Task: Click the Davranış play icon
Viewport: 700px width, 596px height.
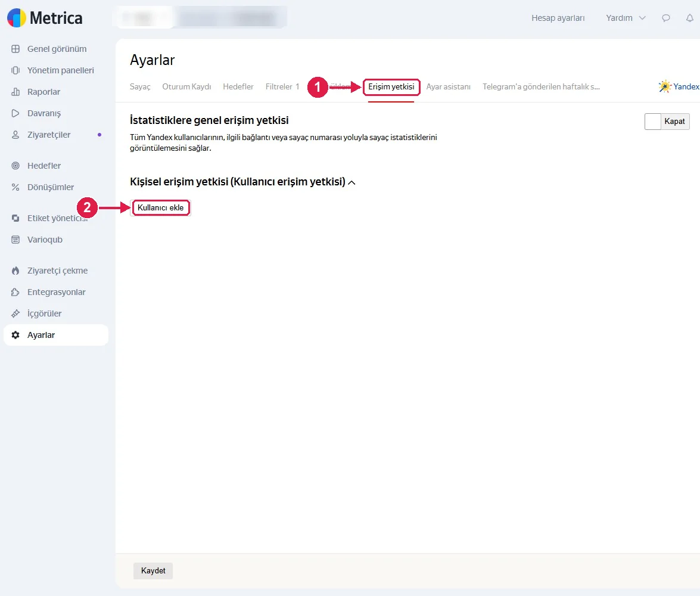Action: click(x=15, y=113)
